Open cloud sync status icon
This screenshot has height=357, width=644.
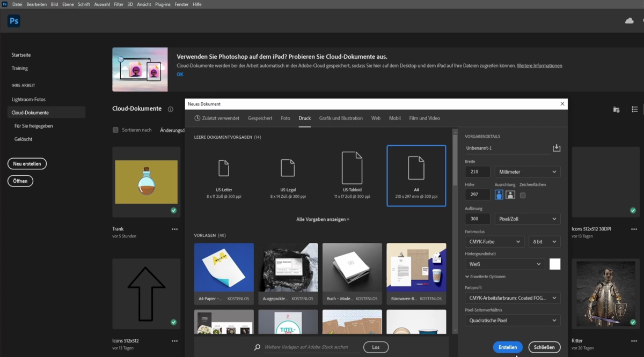(x=628, y=21)
